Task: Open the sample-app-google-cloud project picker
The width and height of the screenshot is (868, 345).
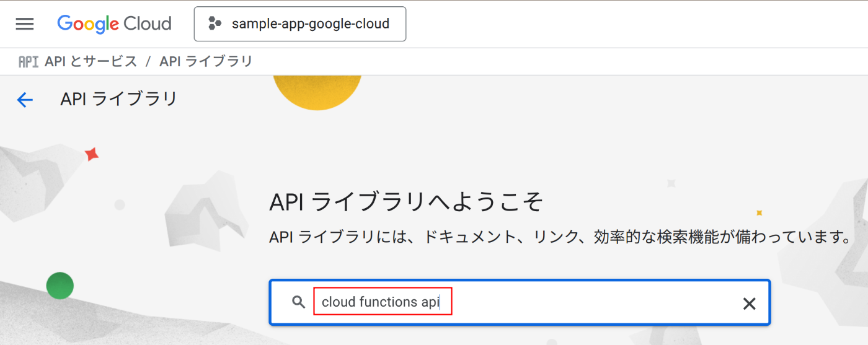Action: (x=300, y=24)
